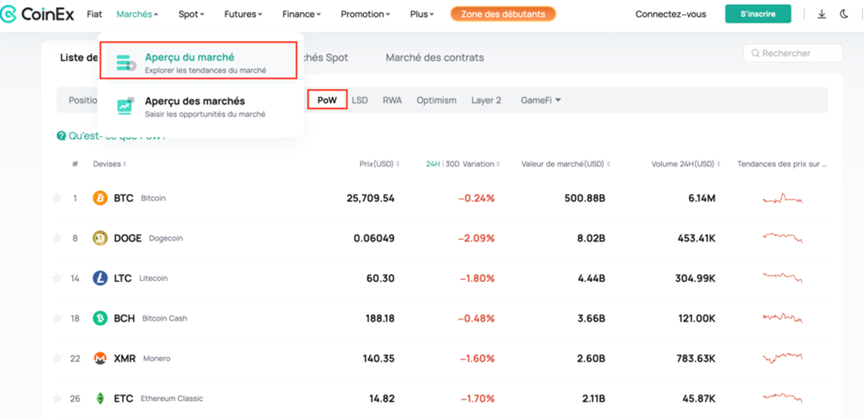Image resolution: width=864 pixels, height=419 pixels.
Task: Open the download app icon
Action: pyautogui.click(x=822, y=14)
